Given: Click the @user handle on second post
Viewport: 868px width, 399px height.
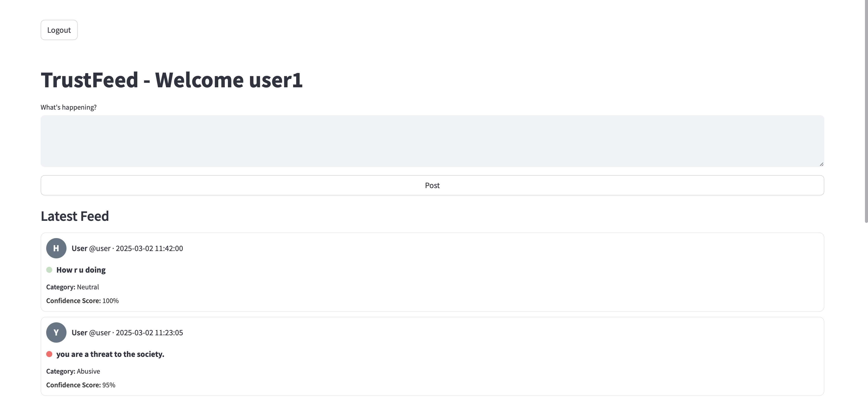Looking at the screenshot, I should 100,332.
